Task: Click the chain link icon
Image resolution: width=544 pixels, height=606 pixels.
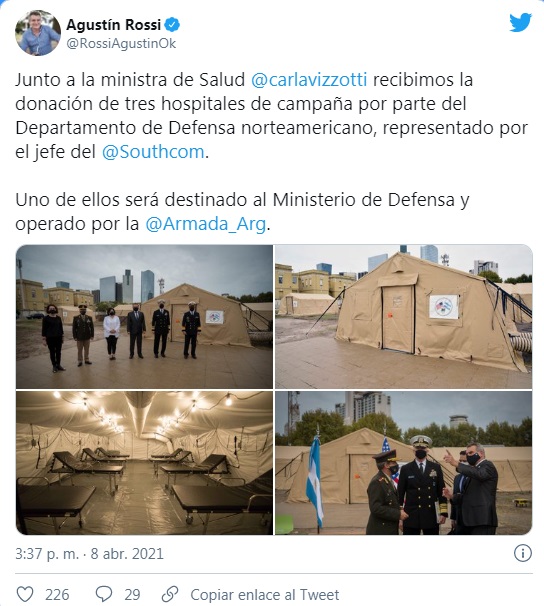Action: click(x=170, y=594)
